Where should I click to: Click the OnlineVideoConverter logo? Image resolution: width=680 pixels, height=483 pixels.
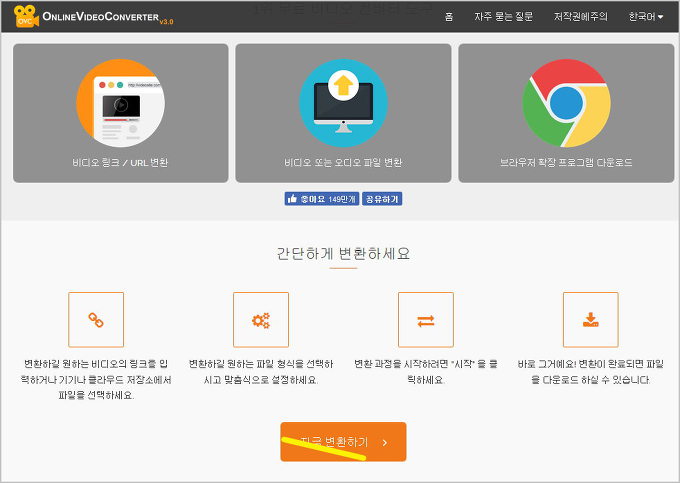[x=87, y=16]
